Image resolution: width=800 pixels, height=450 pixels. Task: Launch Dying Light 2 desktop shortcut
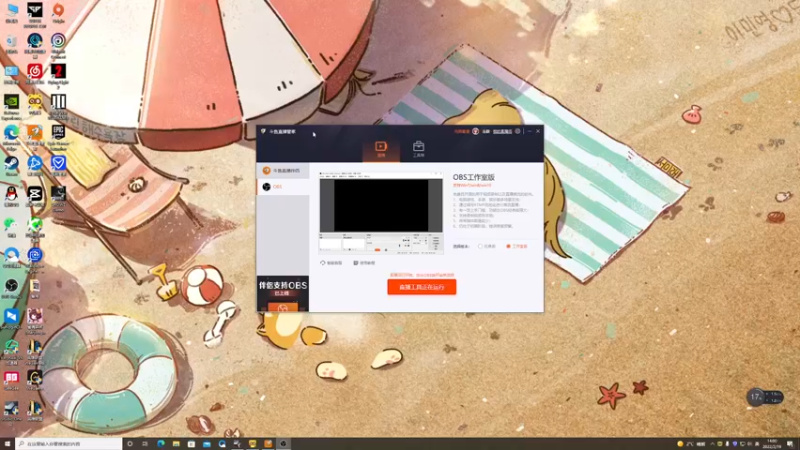(x=58, y=75)
